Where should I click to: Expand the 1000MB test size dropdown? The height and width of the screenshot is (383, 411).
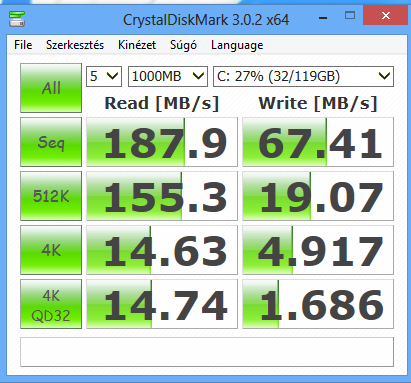pos(168,77)
